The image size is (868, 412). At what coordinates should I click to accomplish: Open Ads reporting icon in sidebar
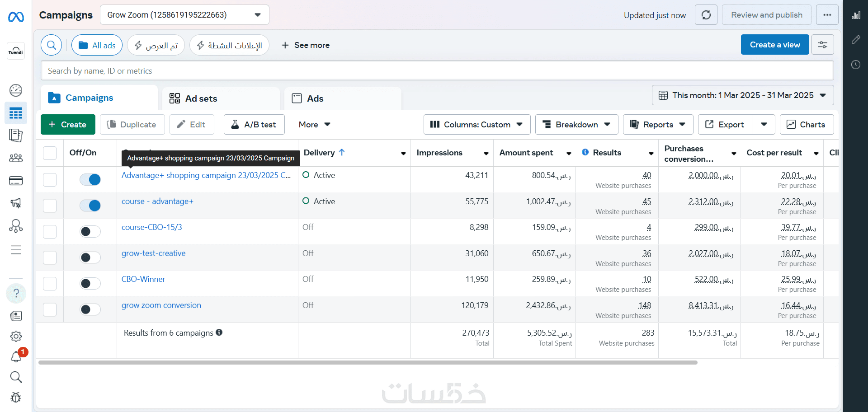click(16, 136)
